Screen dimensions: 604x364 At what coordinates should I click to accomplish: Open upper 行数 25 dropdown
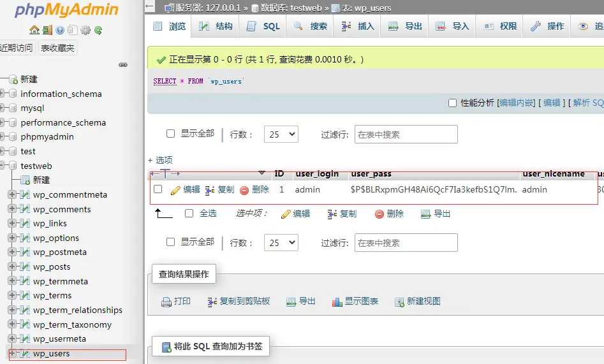coord(281,134)
